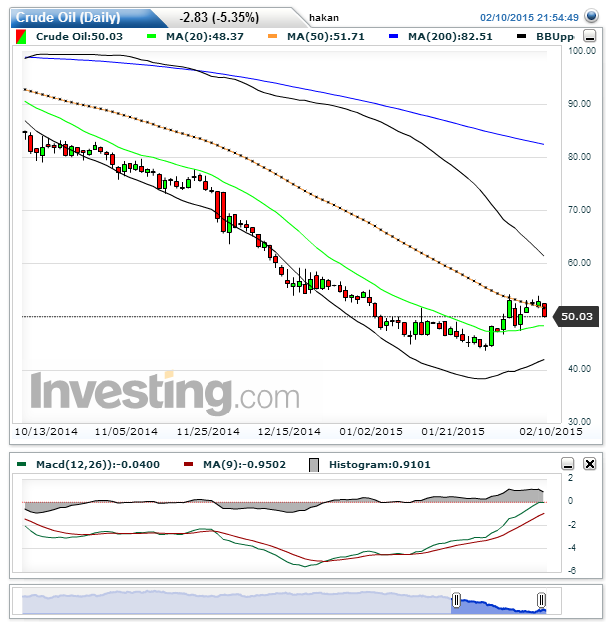Screen dimensions: 613x627
Task: Click the 70.00 price axis label
Action: pos(579,210)
